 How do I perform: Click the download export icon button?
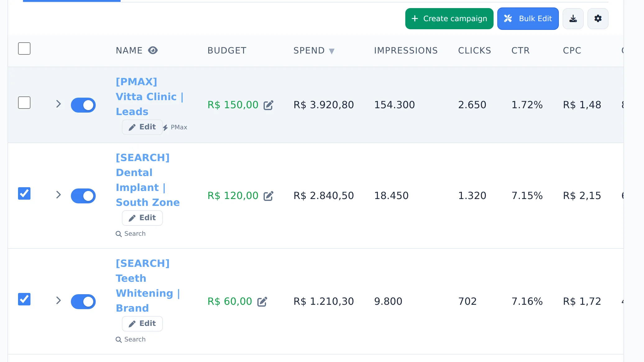pos(573,19)
